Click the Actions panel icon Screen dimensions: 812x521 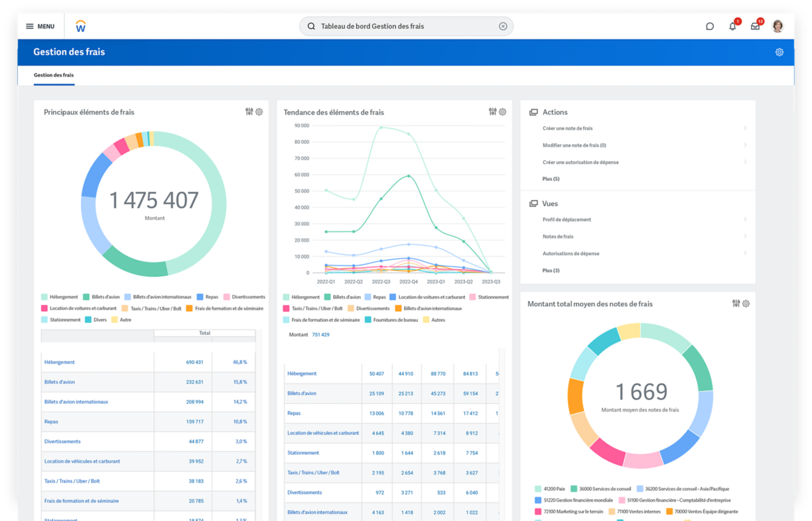pyautogui.click(x=534, y=112)
